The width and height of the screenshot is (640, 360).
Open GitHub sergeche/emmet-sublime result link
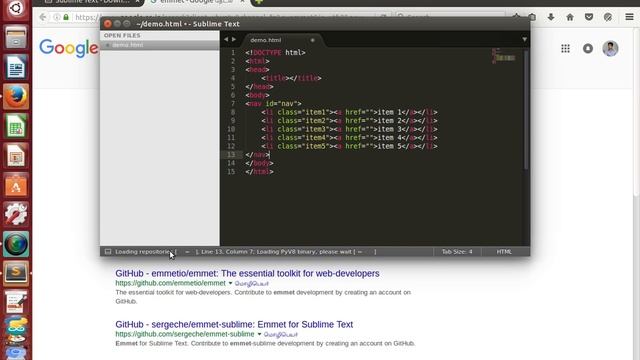pyautogui.click(x=234, y=324)
